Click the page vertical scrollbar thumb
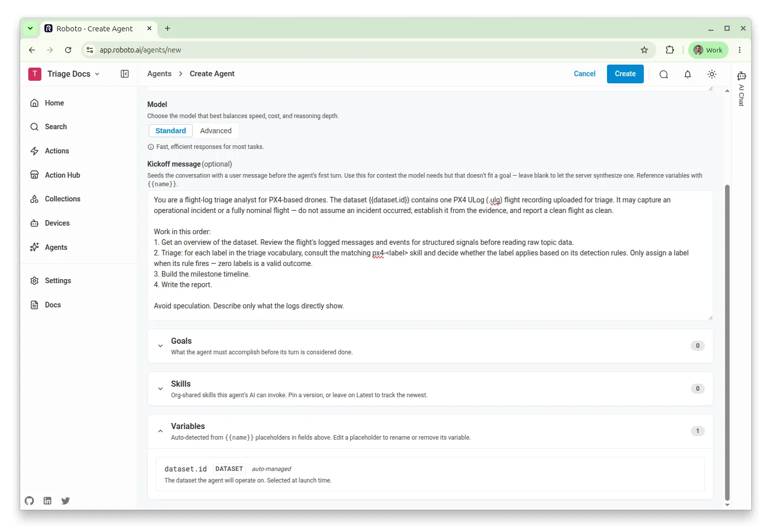Viewport: 773px width, 532px height. click(727, 342)
